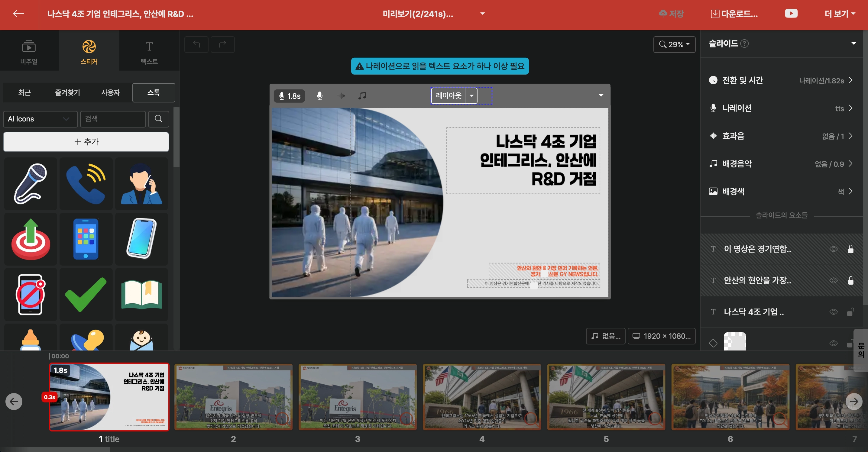Open the AI Icons category dropdown
868x452 pixels.
click(40, 119)
